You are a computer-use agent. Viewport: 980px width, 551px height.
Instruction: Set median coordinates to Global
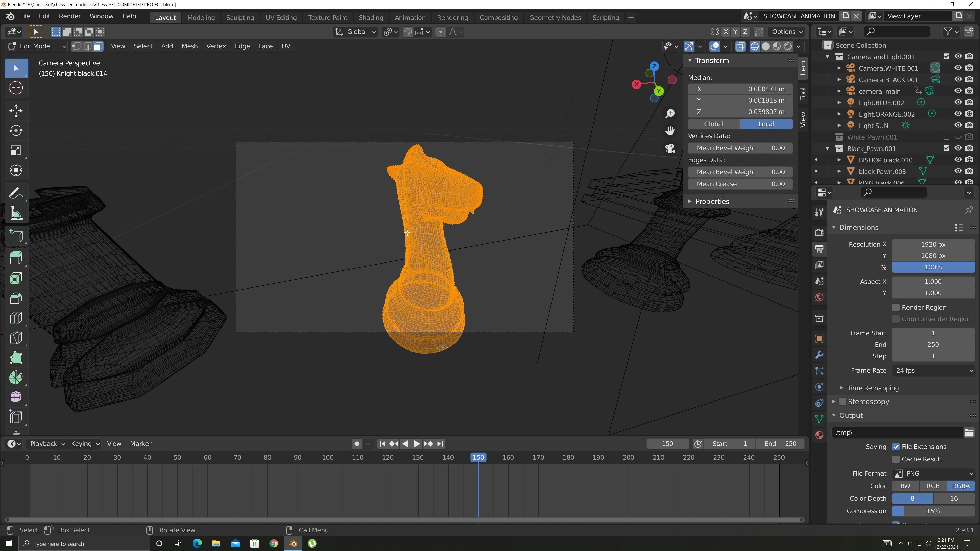coord(713,124)
